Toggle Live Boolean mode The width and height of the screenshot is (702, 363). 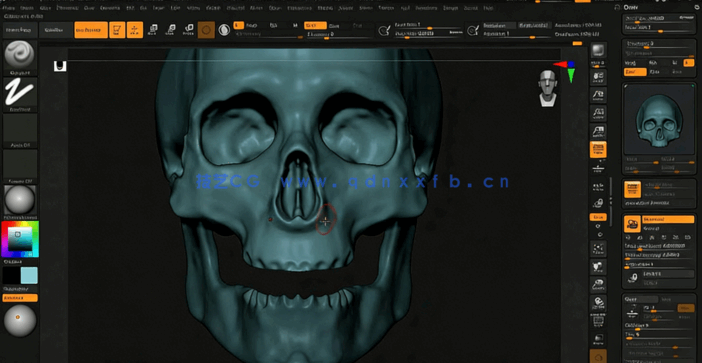point(91,30)
